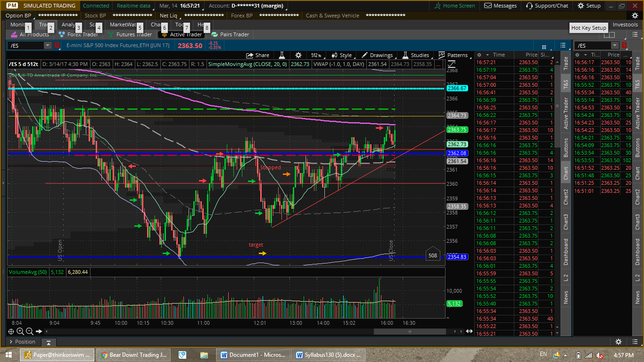Image resolution: width=644 pixels, height=362 pixels.
Task: Click the red link icon beside left /ES
Action: [x=57, y=45]
